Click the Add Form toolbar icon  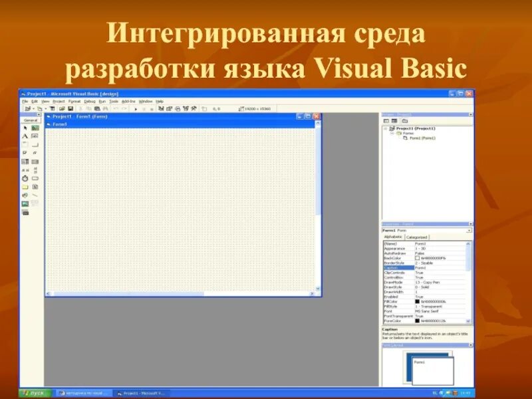coord(40,108)
